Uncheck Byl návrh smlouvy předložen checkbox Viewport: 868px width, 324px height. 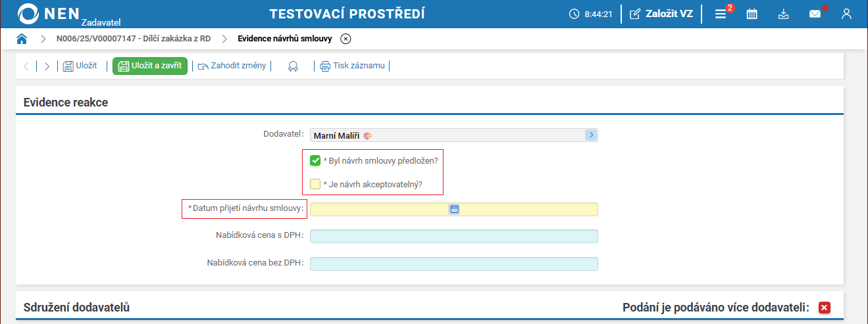[315, 160]
